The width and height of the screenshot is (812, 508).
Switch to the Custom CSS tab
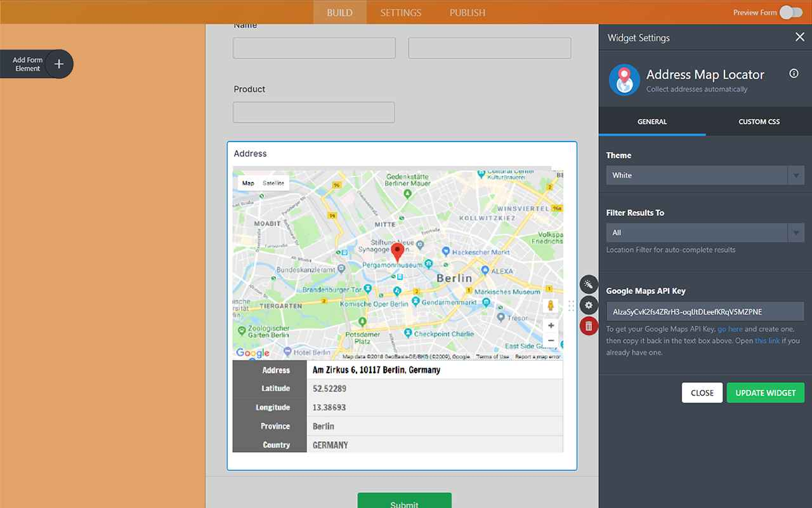[x=759, y=121]
